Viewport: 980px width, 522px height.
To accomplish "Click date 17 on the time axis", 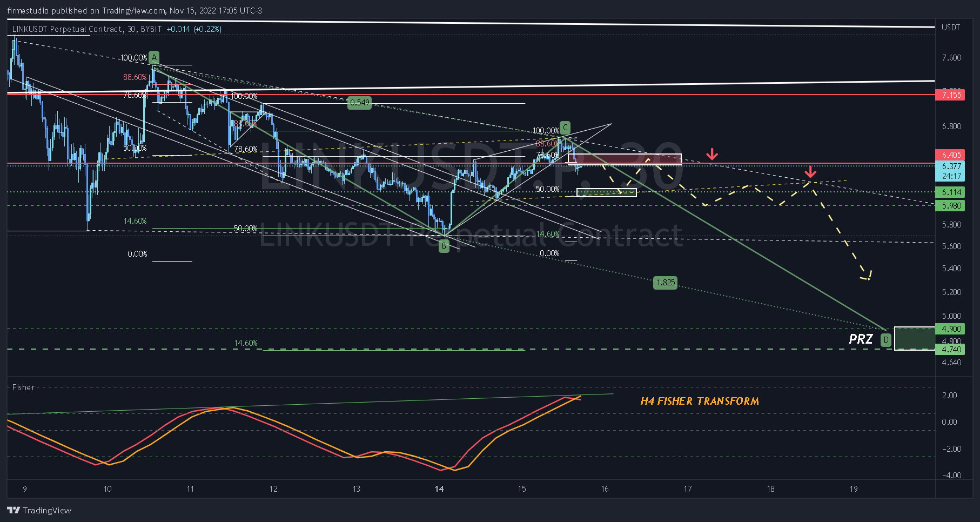I will pos(688,489).
